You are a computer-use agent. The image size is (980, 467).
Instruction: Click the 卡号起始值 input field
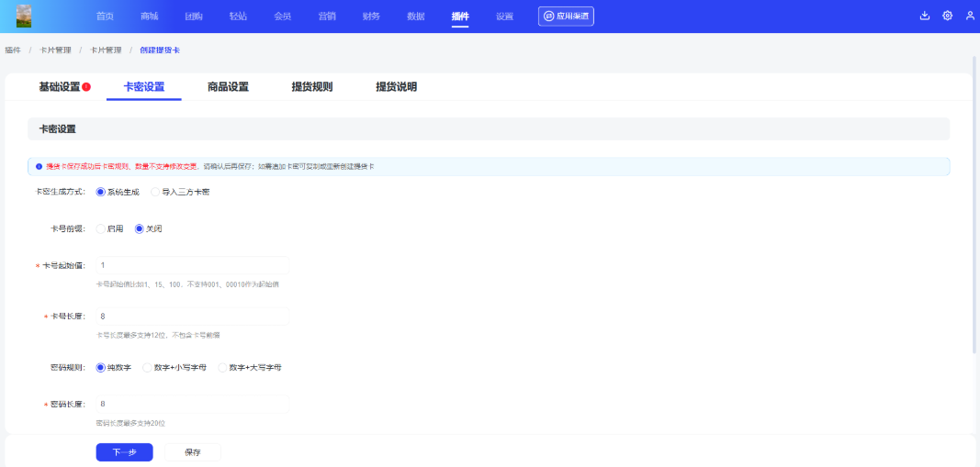[x=192, y=265]
